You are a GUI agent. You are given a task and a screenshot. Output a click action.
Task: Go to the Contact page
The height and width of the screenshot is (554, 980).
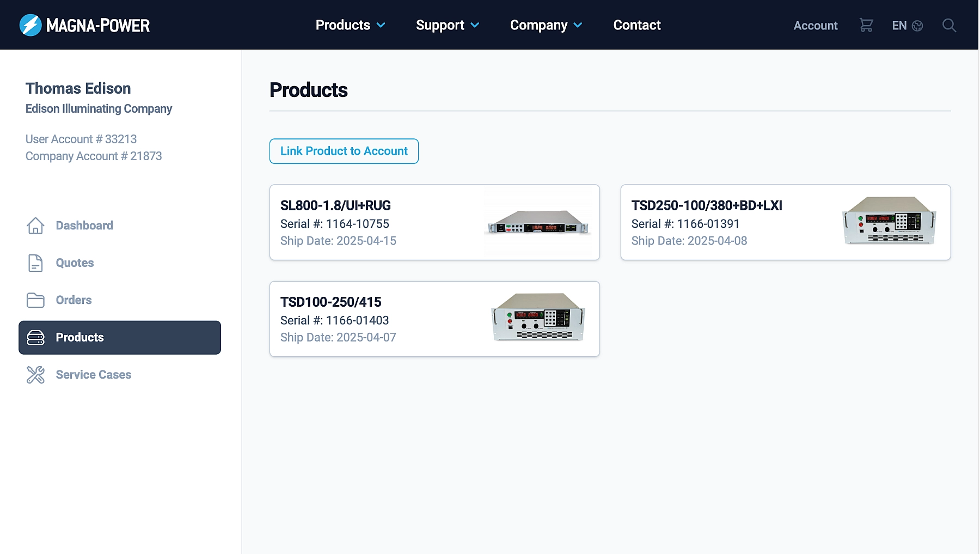pos(637,25)
